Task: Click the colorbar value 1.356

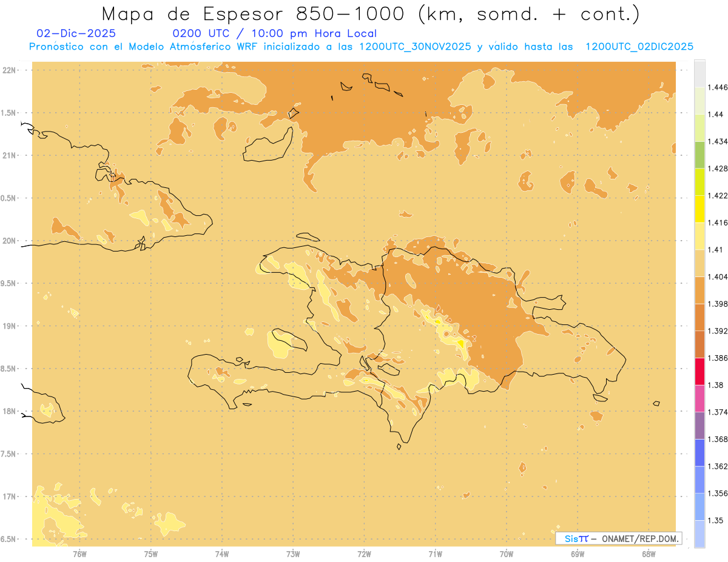Action: 717,493
